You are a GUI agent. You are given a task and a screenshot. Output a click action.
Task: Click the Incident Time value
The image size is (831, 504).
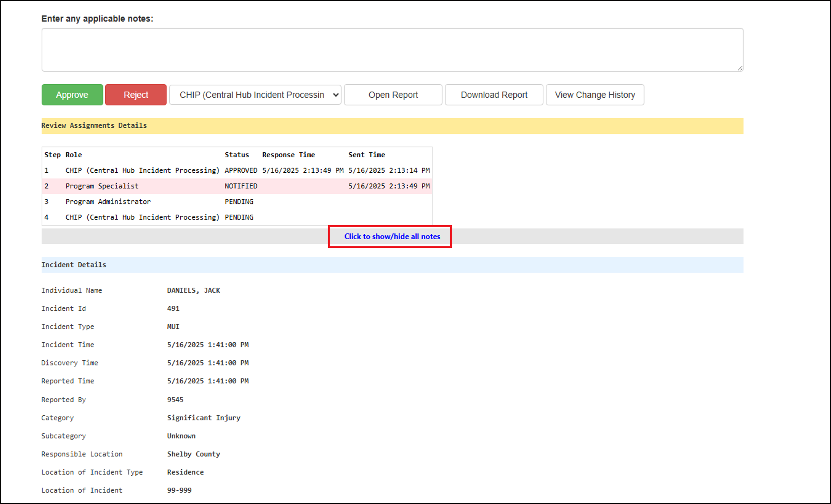coord(208,345)
